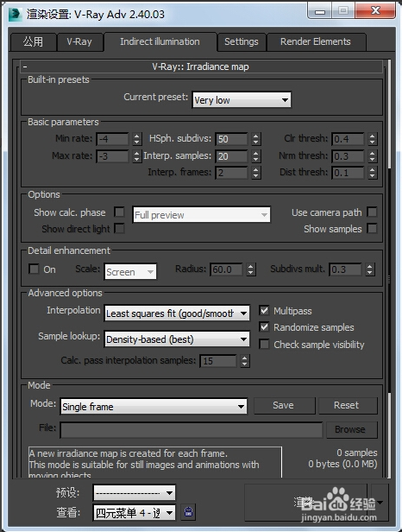Image resolution: width=402 pixels, height=532 pixels.
Task: Switch to the V-Ray tab
Action: [79, 41]
